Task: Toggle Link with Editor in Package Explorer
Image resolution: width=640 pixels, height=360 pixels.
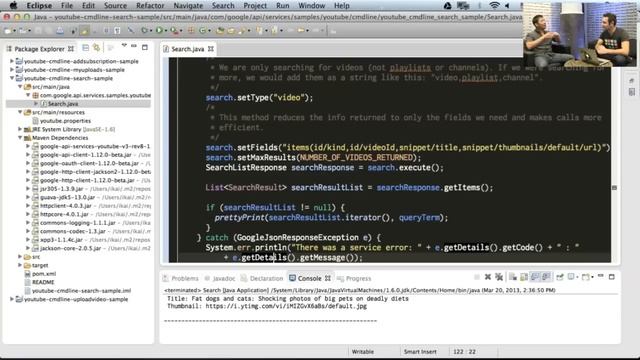Action: [96, 48]
